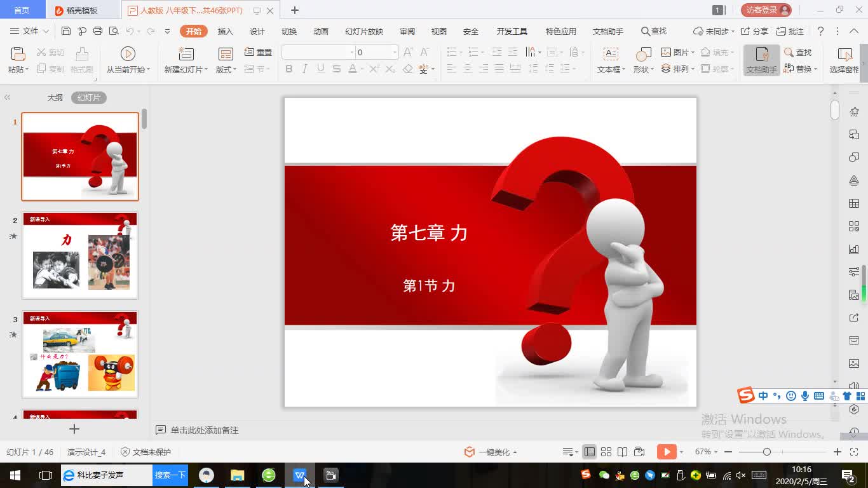The width and height of the screenshot is (868, 488).
Task: Open help question mark icon
Action: click(x=820, y=31)
